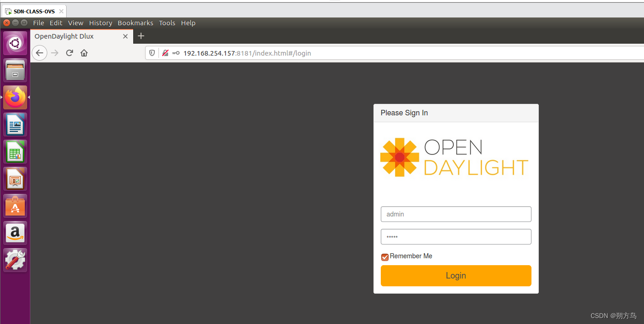The height and width of the screenshot is (324, 644).
Task: Open Ubuntu Software Center from the dock
Action: coord(15,206)
